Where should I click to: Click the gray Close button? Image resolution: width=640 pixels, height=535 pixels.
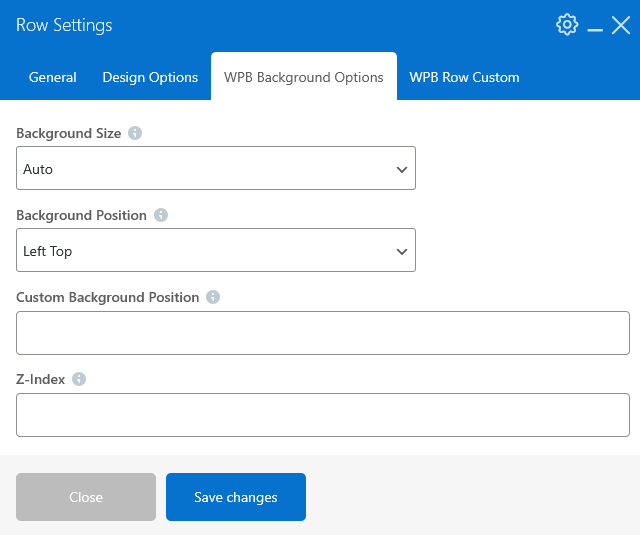(86, 497)
